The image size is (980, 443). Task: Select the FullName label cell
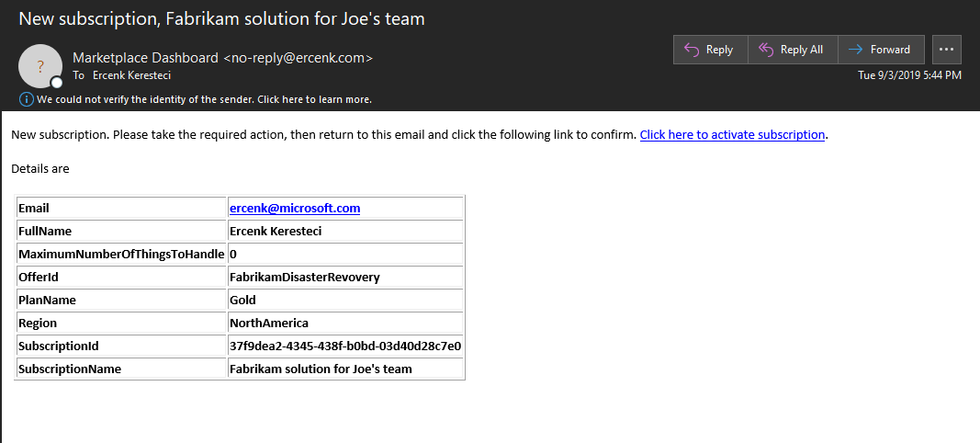(121, 231)
